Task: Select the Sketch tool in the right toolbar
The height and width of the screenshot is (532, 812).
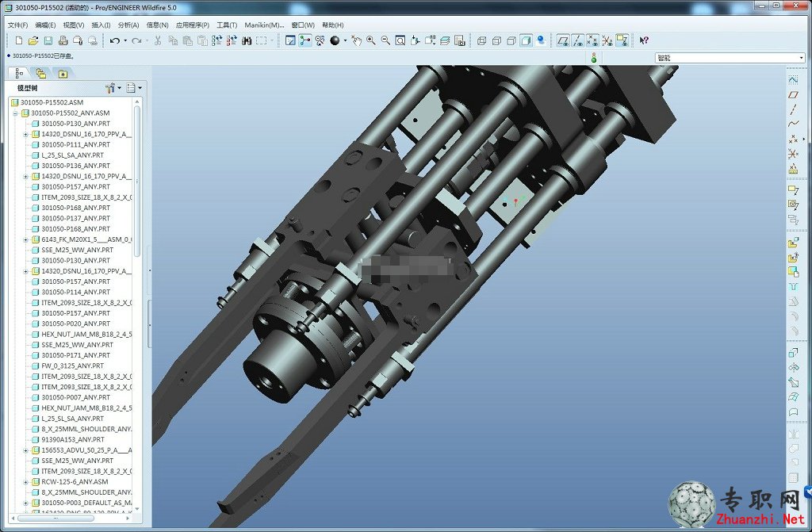Action: (793, 80)
